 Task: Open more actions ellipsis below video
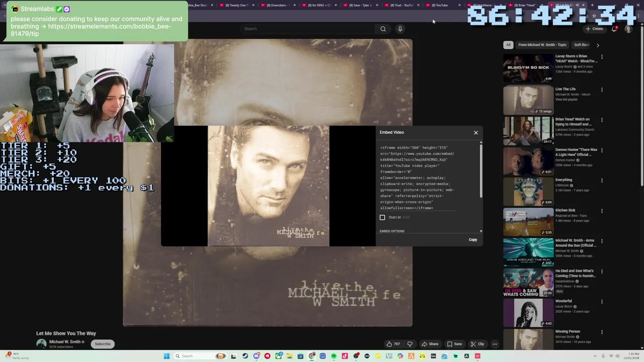495,344
